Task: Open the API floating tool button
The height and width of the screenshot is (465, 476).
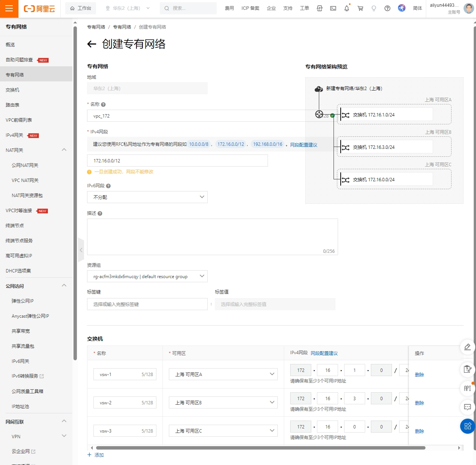Action: click(x=467, y=388)
